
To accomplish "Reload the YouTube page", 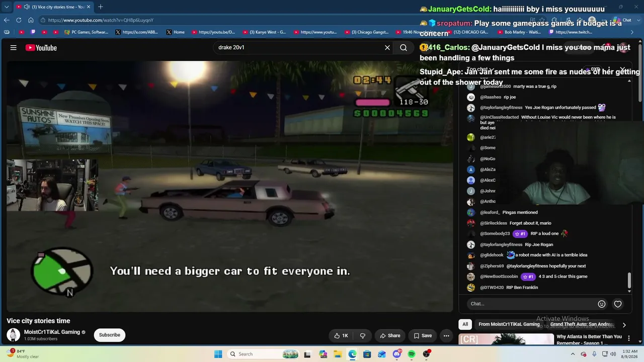I will 19,20.
